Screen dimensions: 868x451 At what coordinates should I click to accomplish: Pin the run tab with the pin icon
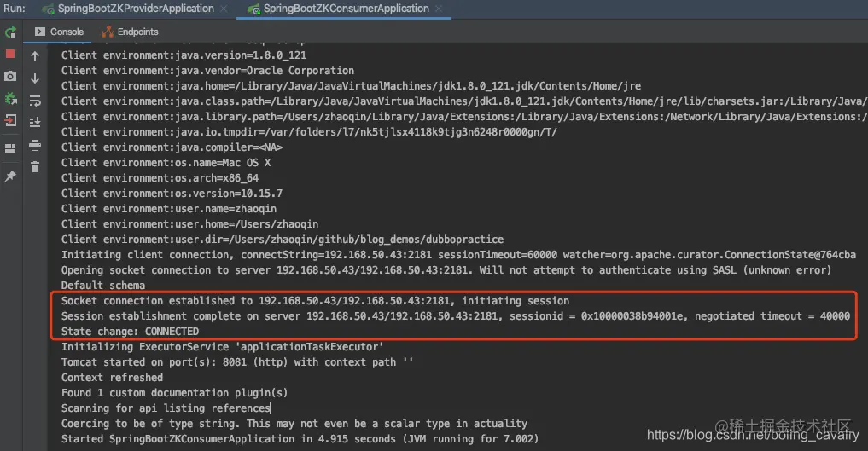(x=10, y=176)
